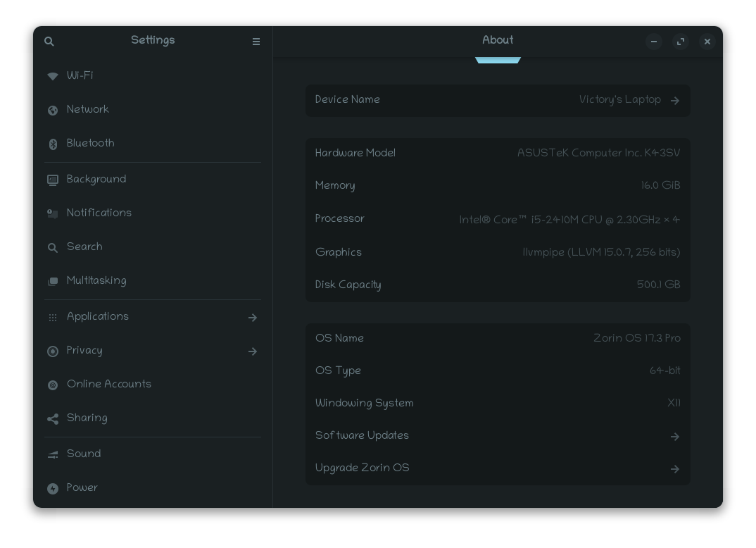This screenshot has height=548, width=756.
Task: Open the Settings search magnifier icon
Action: coord(49,42)
